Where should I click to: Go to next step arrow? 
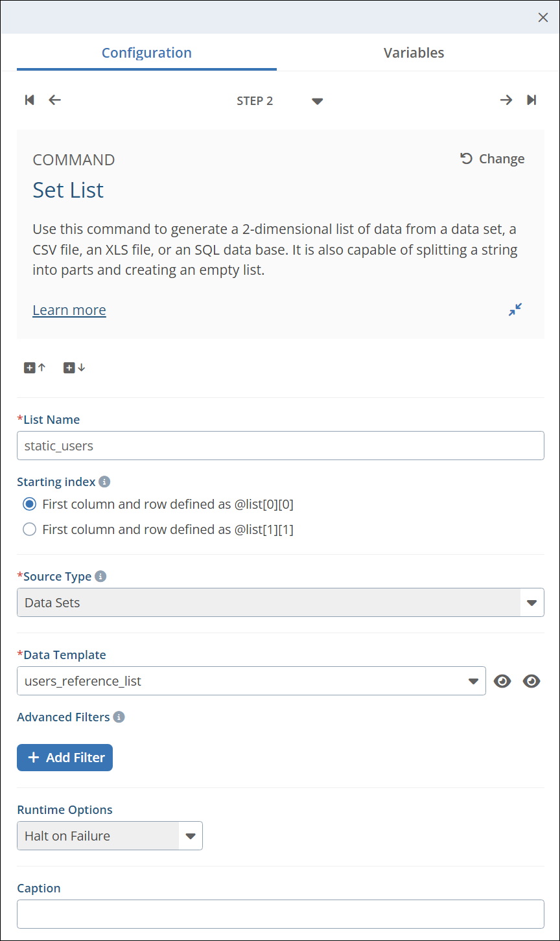tap(506, 100)
